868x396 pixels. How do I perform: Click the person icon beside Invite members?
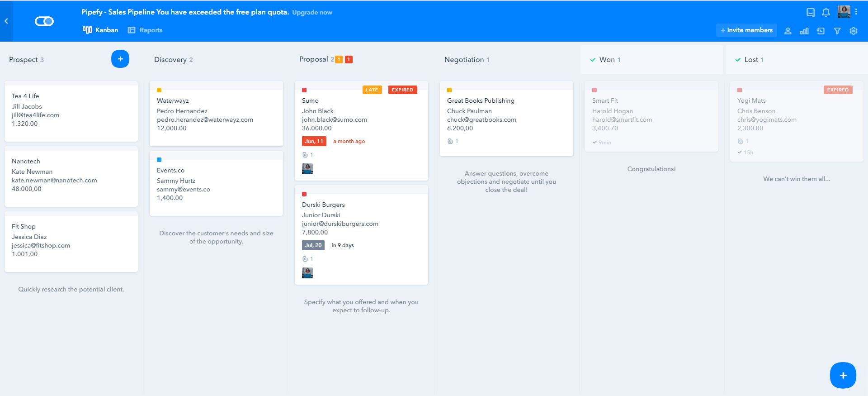[788, 31]
